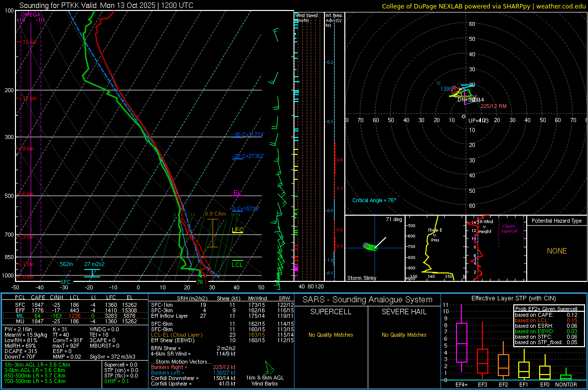Click the 'Potential Hazard Type' header

557,221
